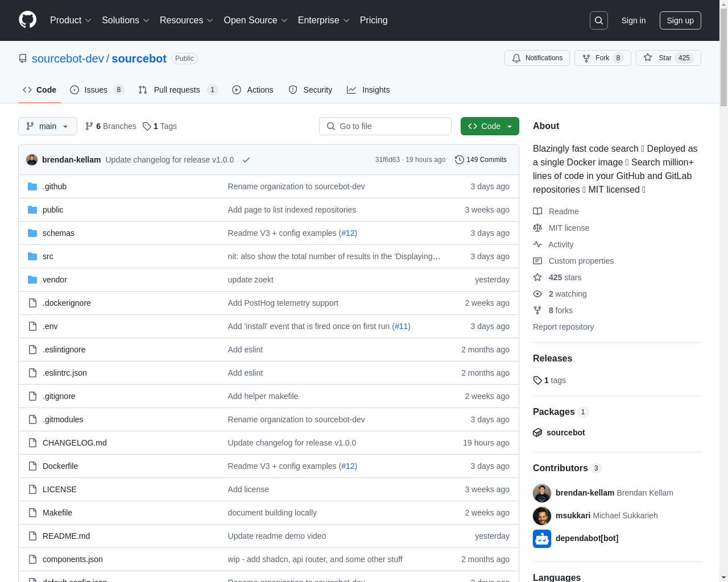The image size is (728, 582).
Task: Open the components.json file
Action: click(73, 559)
